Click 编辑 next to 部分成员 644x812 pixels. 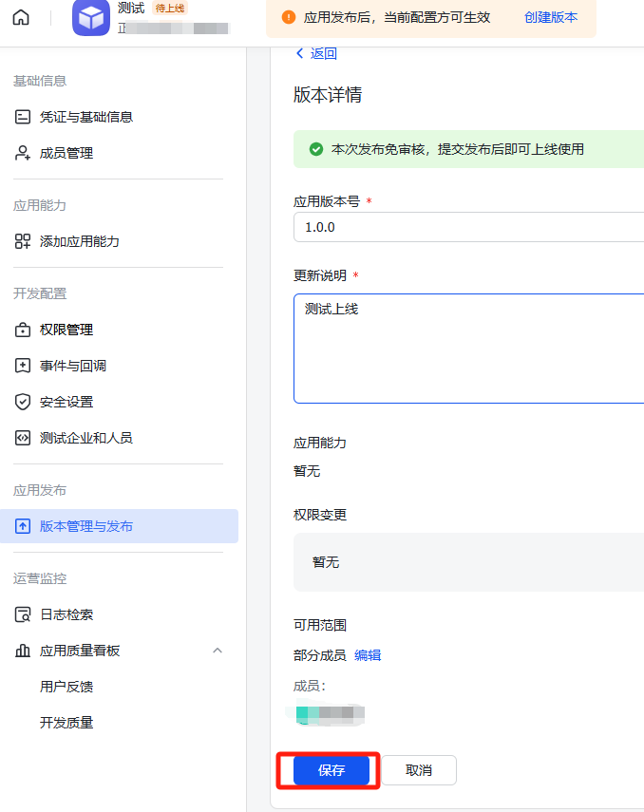368,655
